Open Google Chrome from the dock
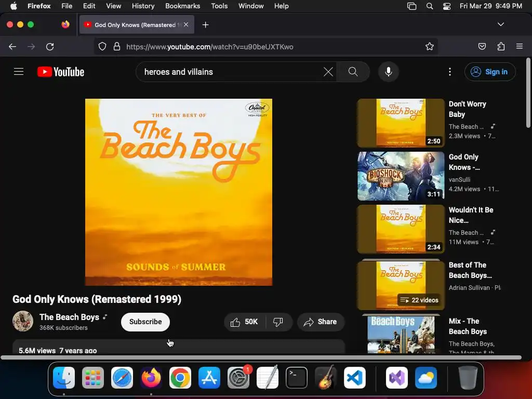The width and height of the screenshot is (532, 399). 180,378
